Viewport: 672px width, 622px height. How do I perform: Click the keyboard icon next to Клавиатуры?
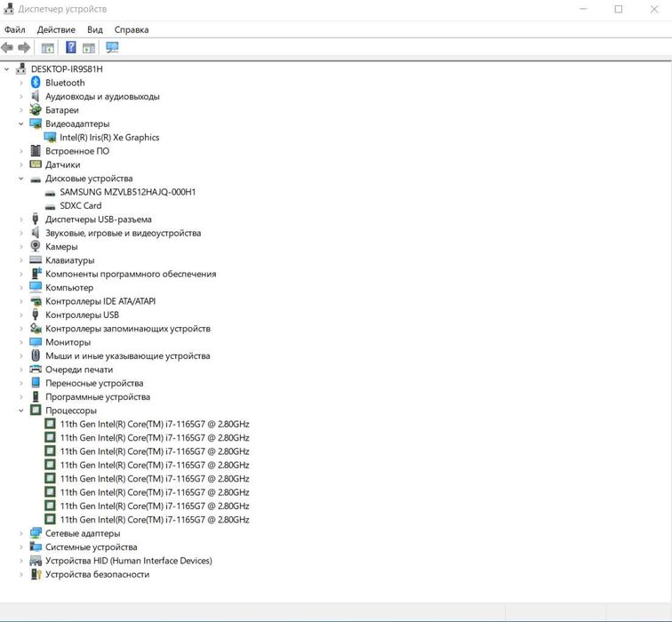(36, 260)
